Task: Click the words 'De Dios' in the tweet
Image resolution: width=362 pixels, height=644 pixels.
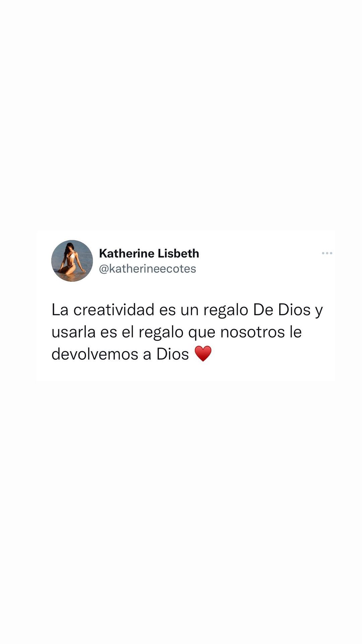Action: coord(282,310)
